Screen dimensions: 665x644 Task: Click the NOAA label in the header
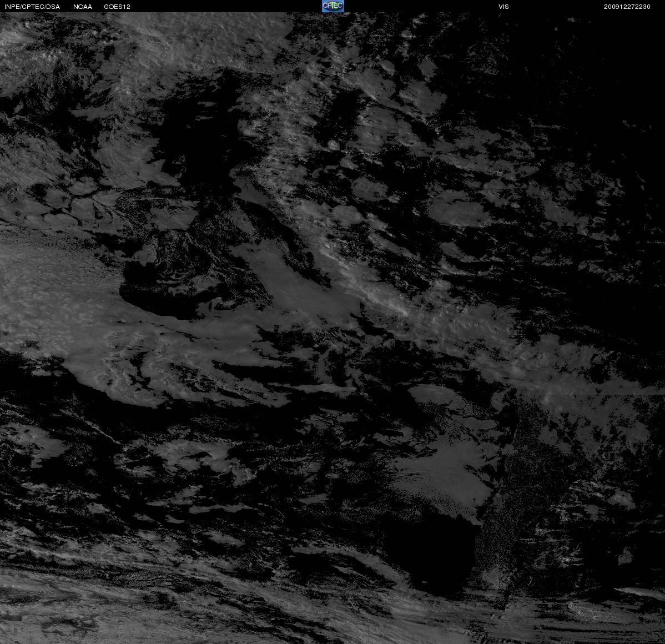tap(83, 7)
